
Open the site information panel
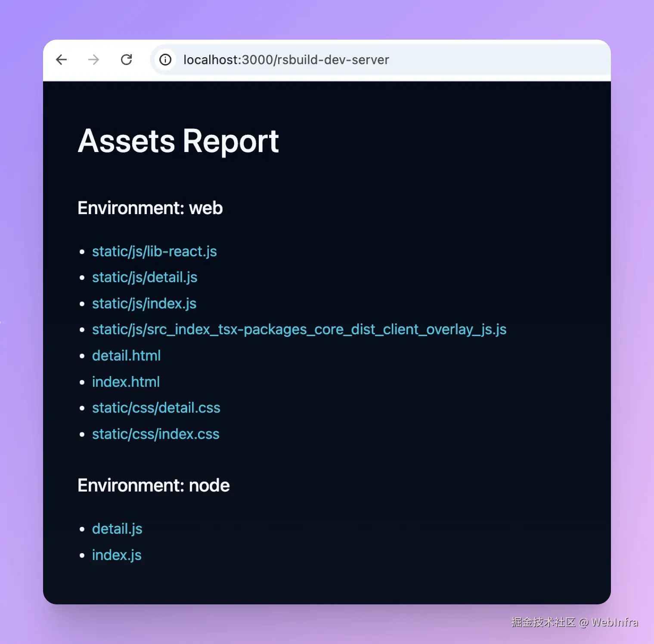point(165,60)
